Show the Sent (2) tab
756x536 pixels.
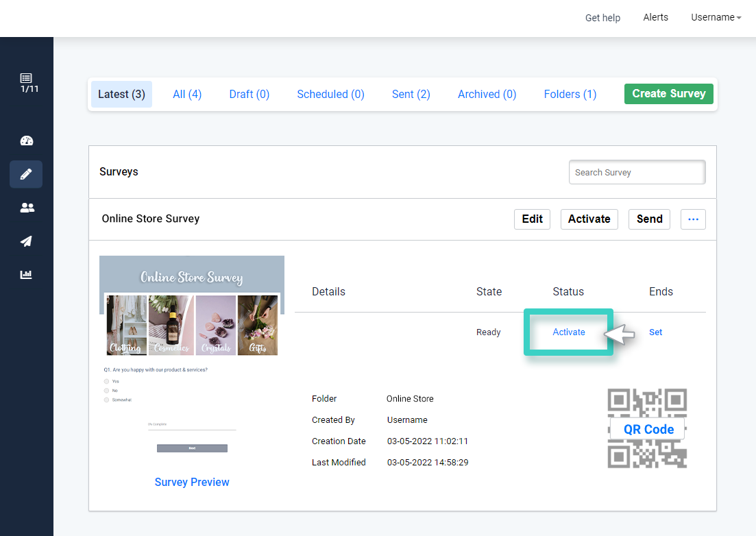(411, 94)
